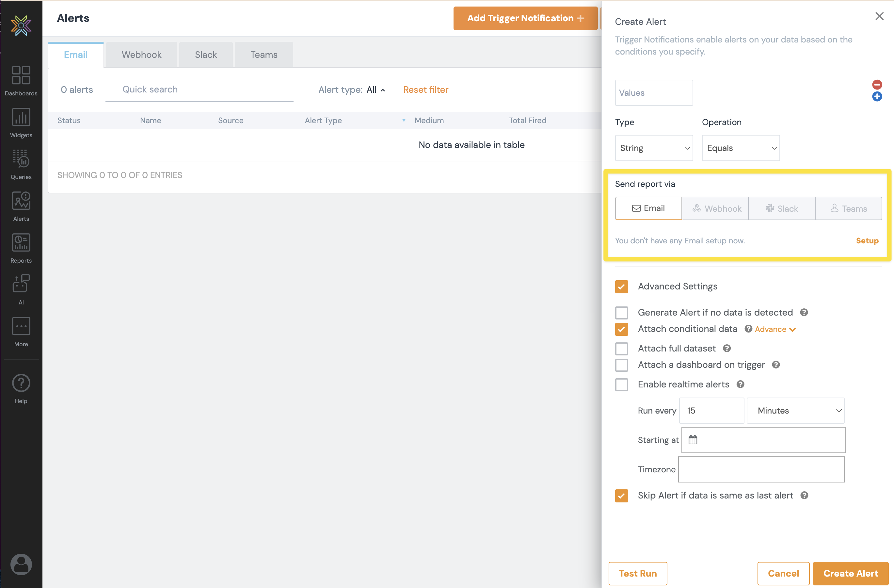
Task: Open help for Enable realtime alerts
Action: [x=740, y=384]
